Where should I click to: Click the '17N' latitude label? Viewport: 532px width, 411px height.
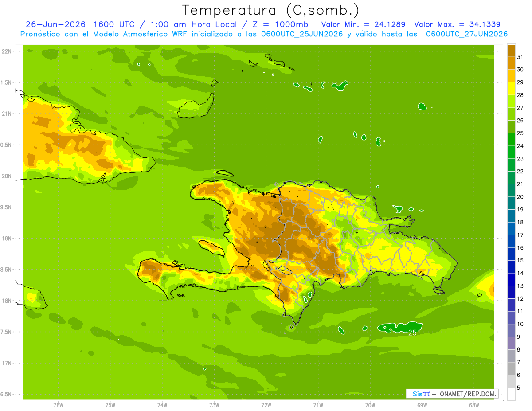[7, 363]
